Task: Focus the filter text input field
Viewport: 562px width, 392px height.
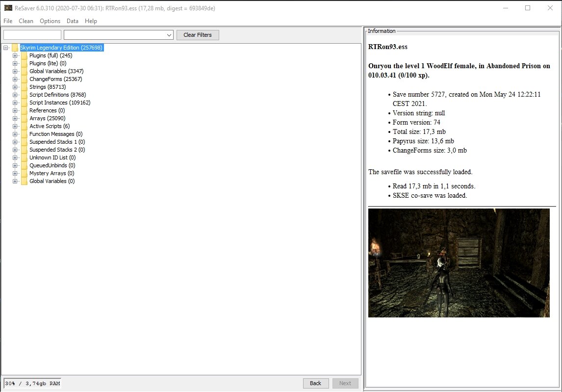Action: click(32, 35)
